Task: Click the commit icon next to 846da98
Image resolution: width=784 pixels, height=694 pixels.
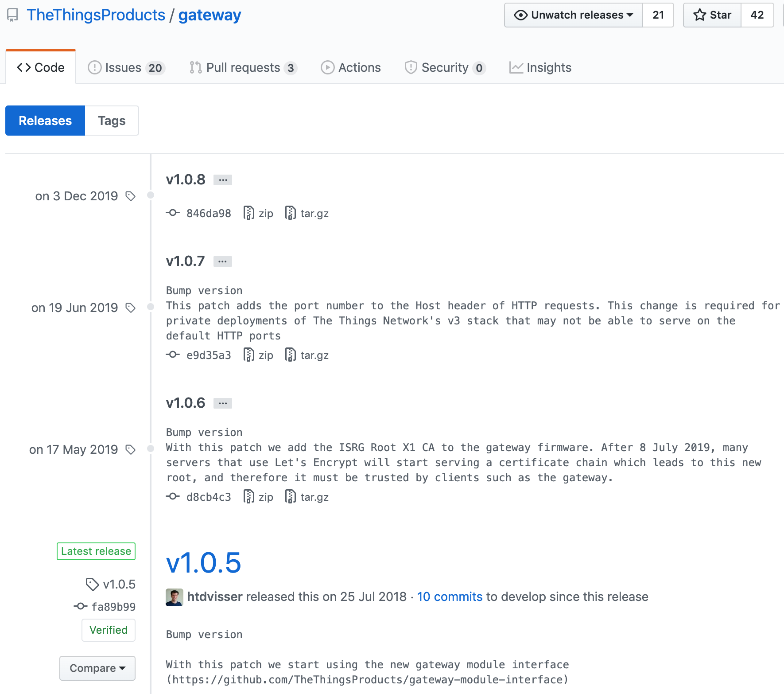Action: [x=173, y=213]
